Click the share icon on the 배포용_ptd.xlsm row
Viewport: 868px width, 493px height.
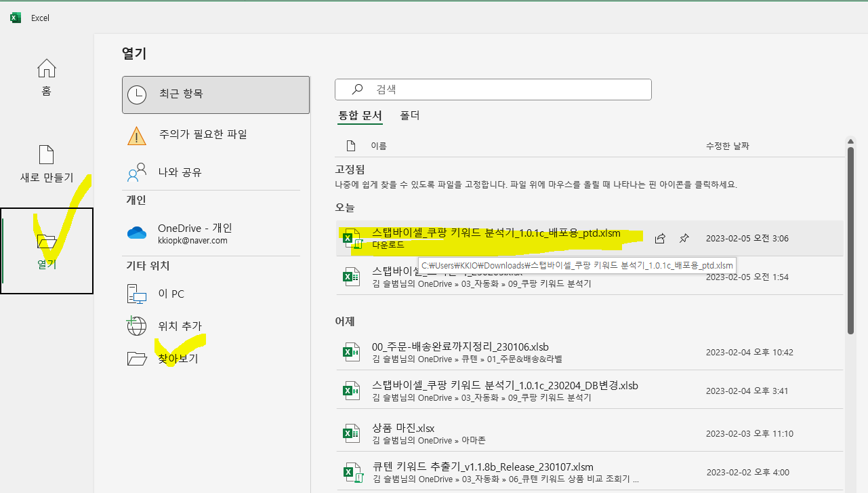pyautogui.click(x=660, y=238)
